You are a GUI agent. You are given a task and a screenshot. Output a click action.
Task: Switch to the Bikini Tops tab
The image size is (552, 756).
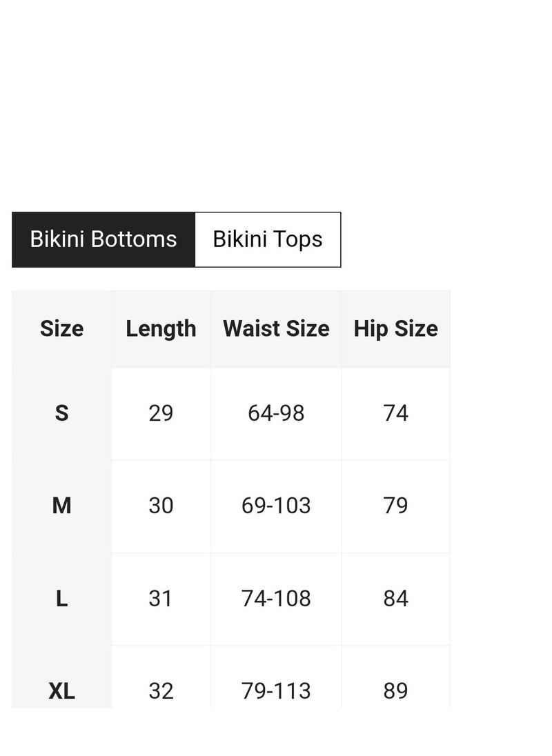pos(268,239)
